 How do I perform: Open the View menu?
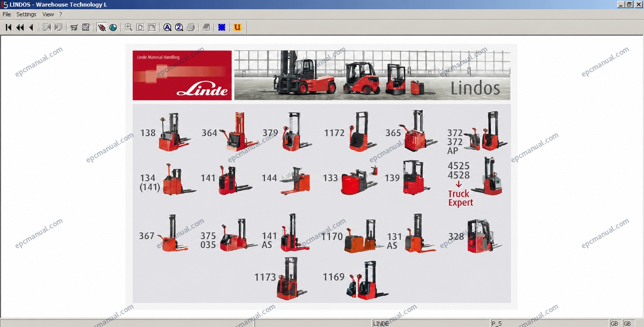(48, 15)
